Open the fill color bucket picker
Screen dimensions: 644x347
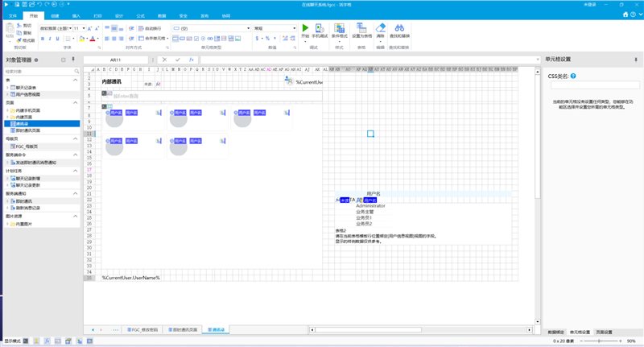pyautogui.click(x=82, y=39)
